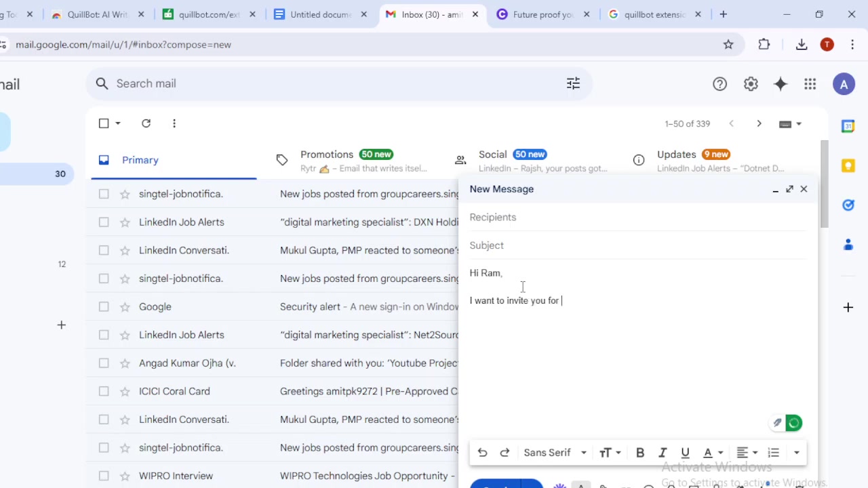Screen dimensions: 868x488
Task: Toggle the select-all conversations checkbox
Action: click(x=104, y=123)
